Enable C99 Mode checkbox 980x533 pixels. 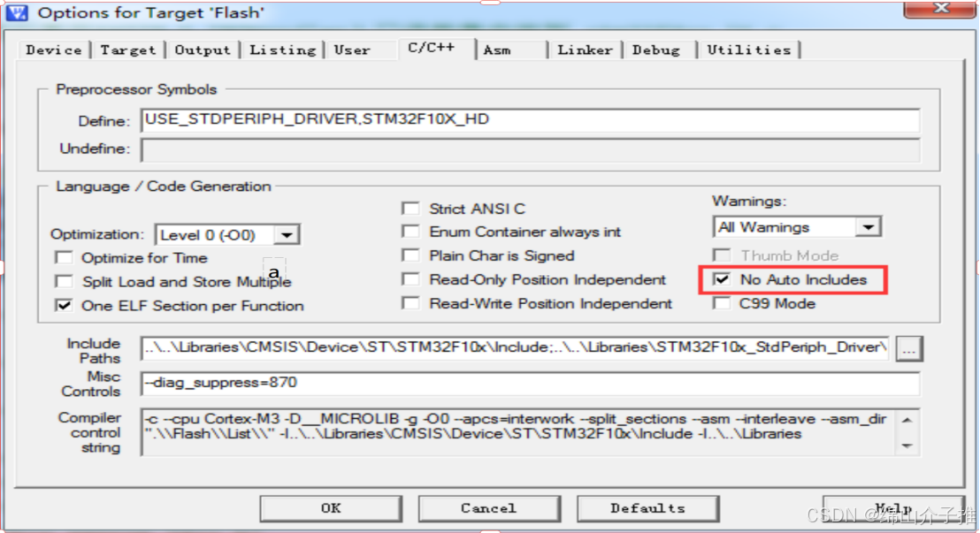coord(722,303)
